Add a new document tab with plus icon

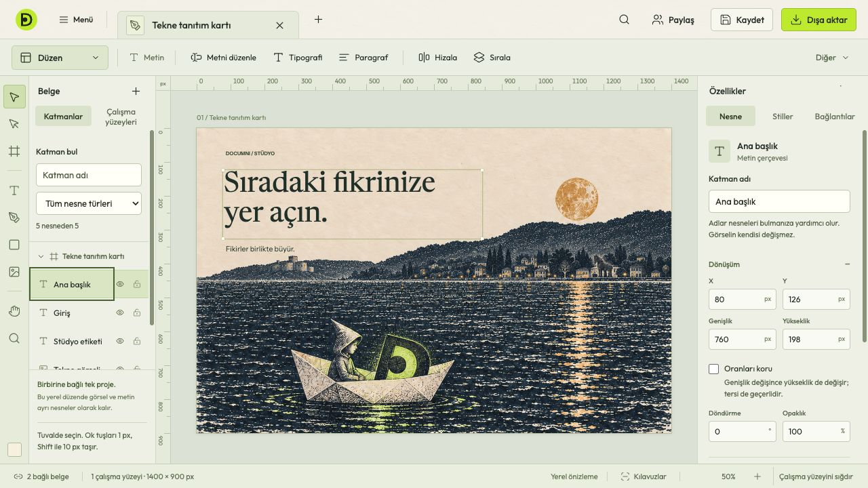tap(318, 20)
